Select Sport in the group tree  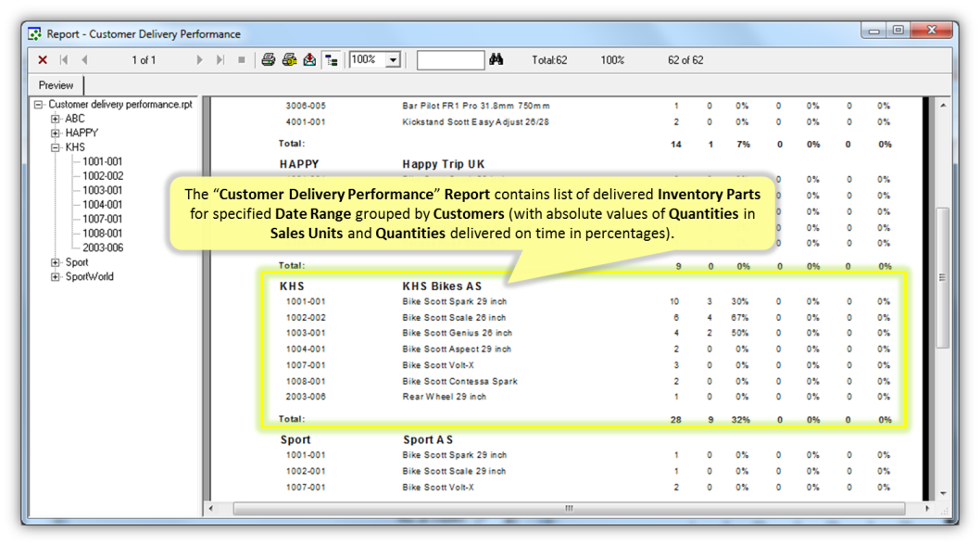(x=77, y=262)
